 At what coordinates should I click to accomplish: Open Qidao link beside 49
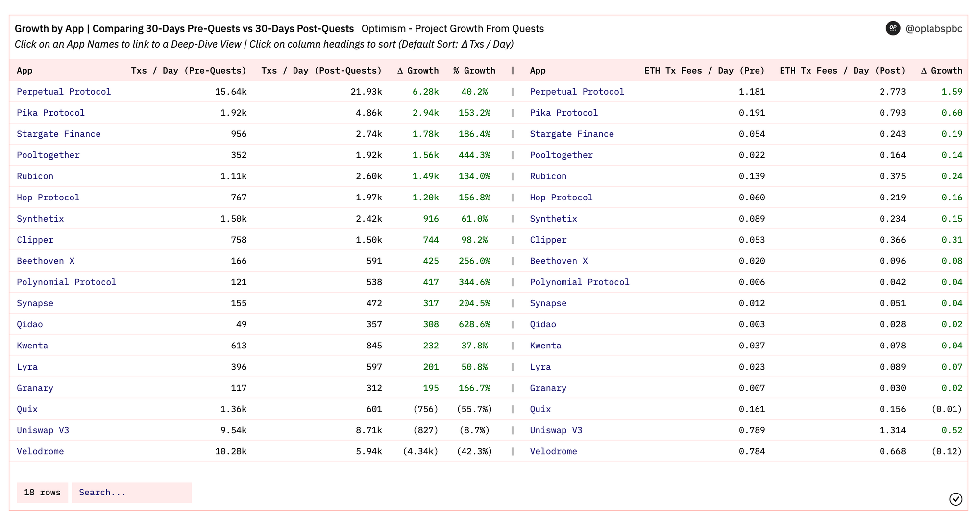pos(30,324)
